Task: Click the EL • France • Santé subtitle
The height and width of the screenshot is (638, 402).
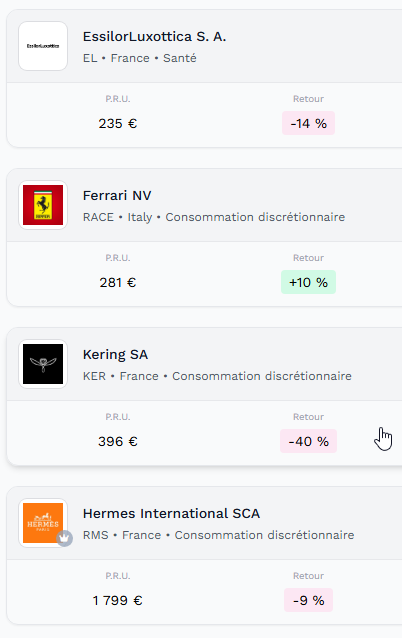Action: (140, 58)
